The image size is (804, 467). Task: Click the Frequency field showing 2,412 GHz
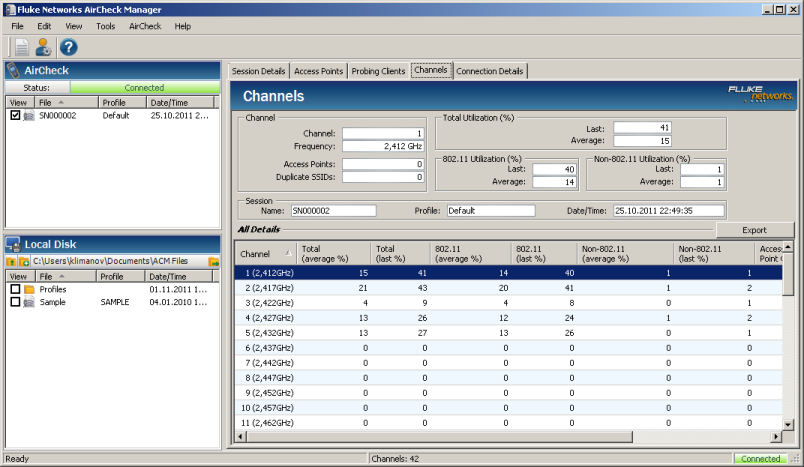383,146
